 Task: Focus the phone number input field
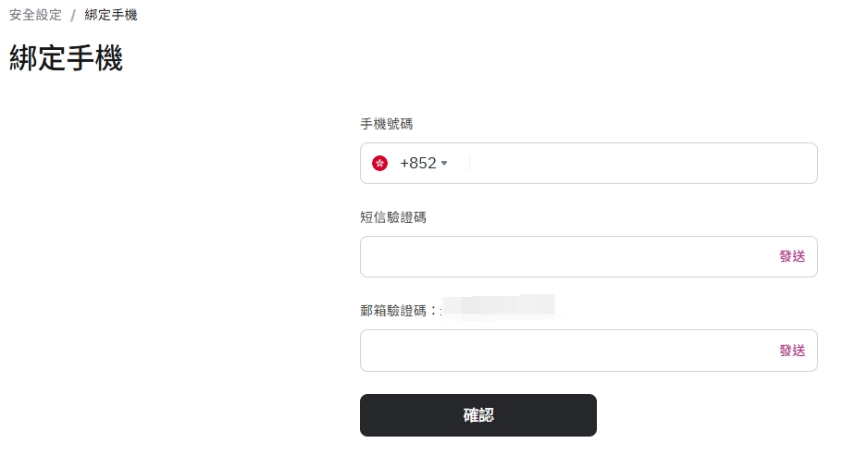(642, 163)
